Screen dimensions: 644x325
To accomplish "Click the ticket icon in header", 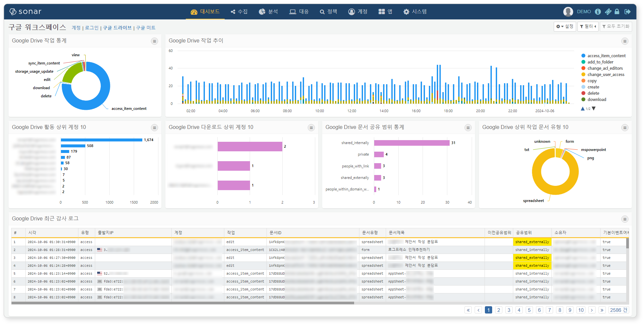I will (608, 12).
